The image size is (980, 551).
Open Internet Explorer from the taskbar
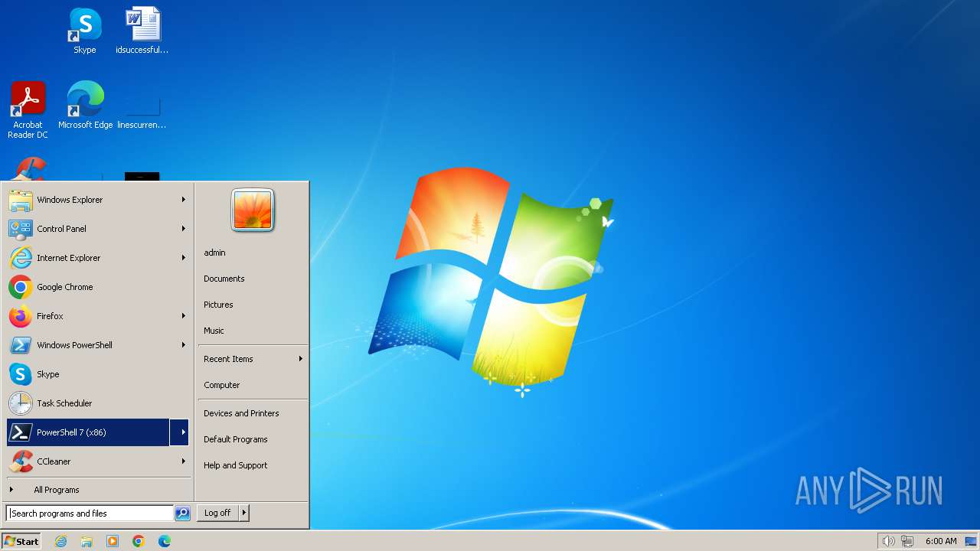(x=61, y=541)
